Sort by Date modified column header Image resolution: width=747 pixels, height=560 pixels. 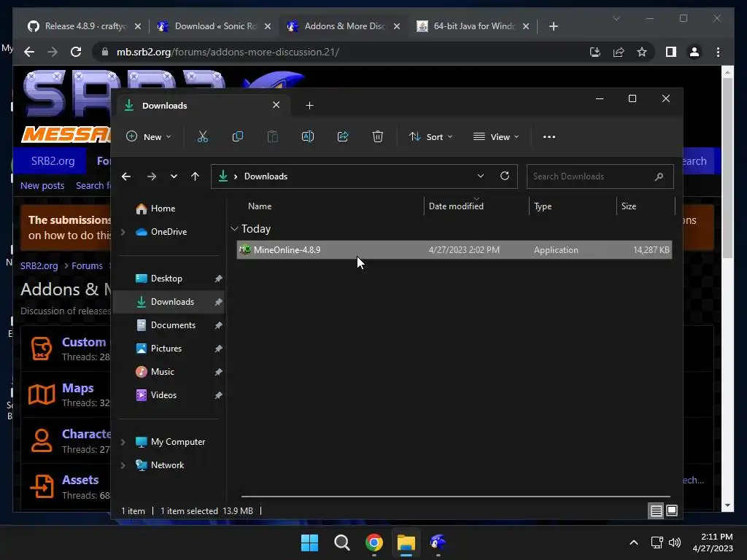(x=456, y=206)
